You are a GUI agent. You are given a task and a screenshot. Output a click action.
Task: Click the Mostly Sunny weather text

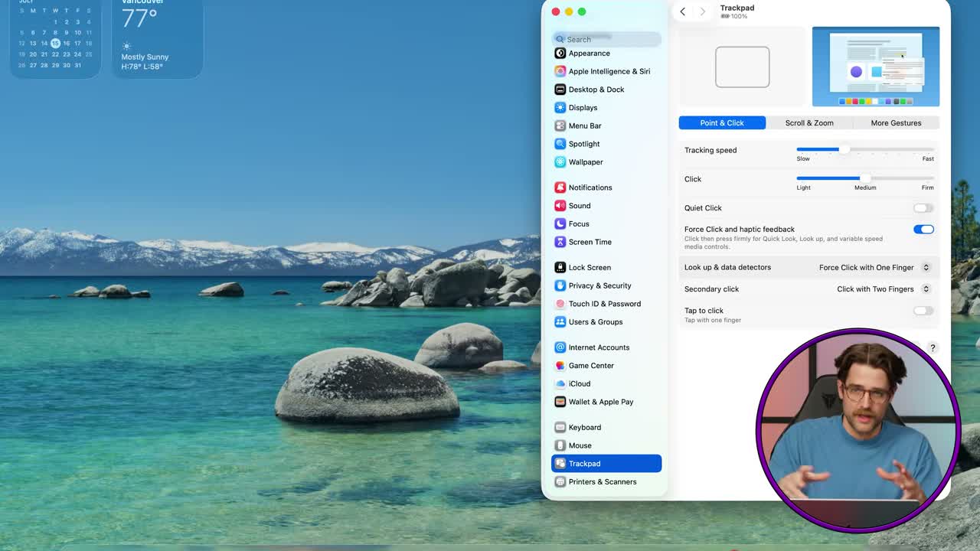point(145,57)
